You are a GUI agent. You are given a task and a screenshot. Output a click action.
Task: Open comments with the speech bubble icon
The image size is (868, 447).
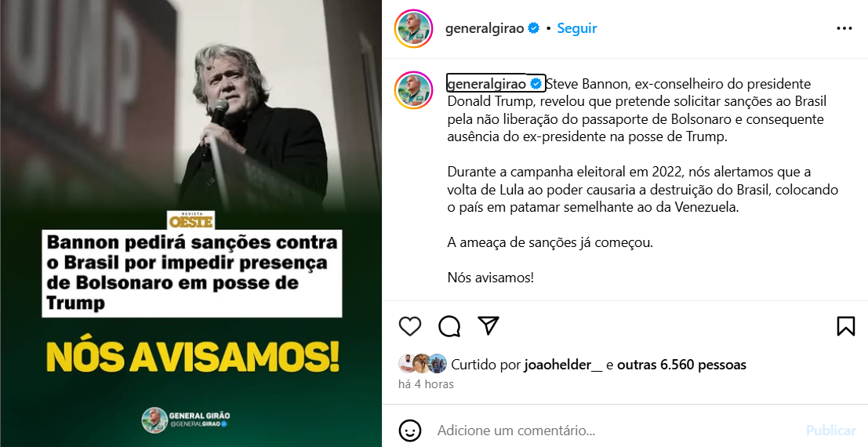click(x=449, y=326)
